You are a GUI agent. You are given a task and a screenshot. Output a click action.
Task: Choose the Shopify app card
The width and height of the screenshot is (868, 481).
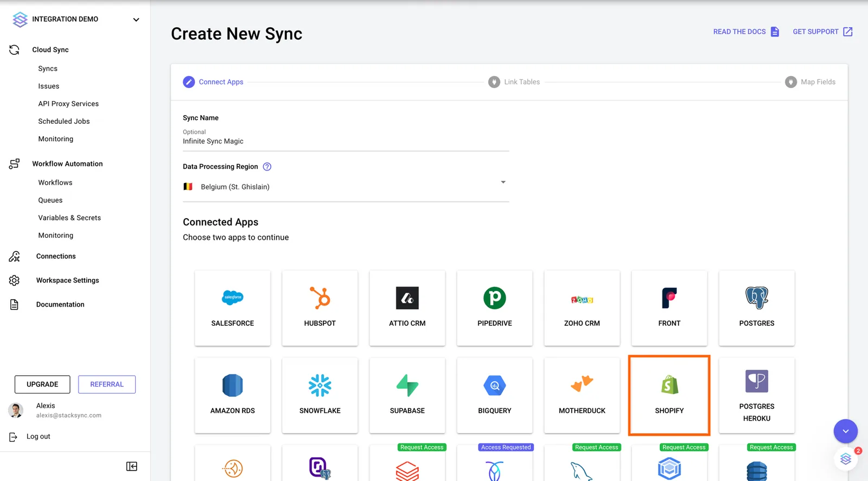669,395
